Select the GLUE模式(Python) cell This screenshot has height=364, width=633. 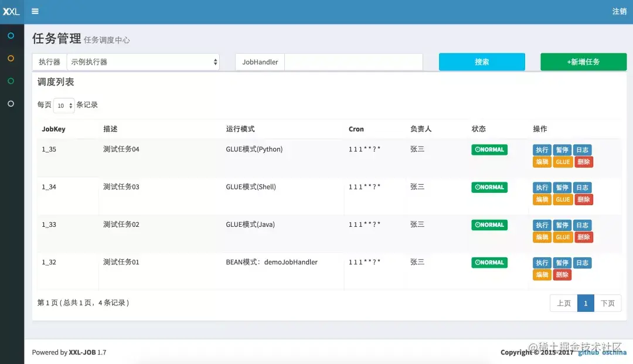click(x=254, y=149)
